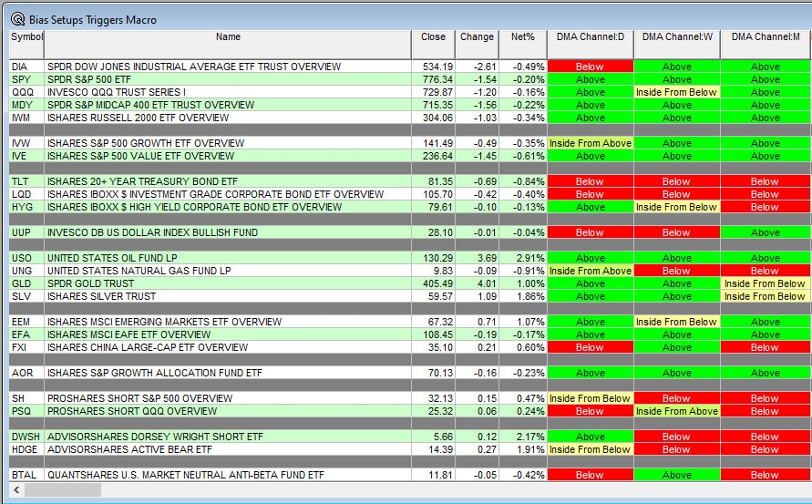Click EEM's Inside From Below weekly cell
812x504 pixels.
tap(677, 322)
